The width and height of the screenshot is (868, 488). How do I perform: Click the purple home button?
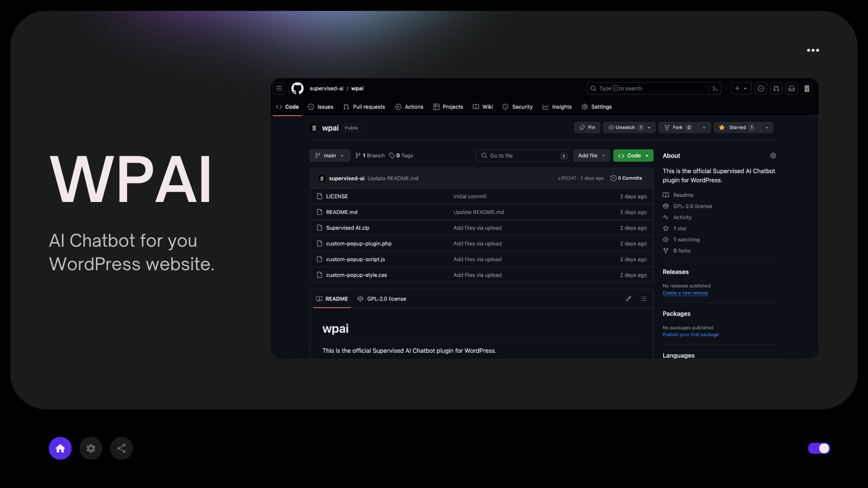point(60,448)
